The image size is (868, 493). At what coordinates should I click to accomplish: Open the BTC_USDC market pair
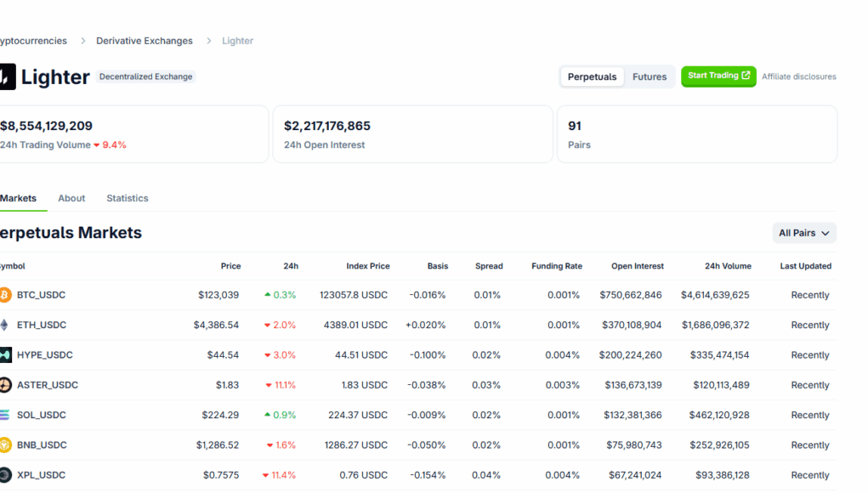coord(41,295)
